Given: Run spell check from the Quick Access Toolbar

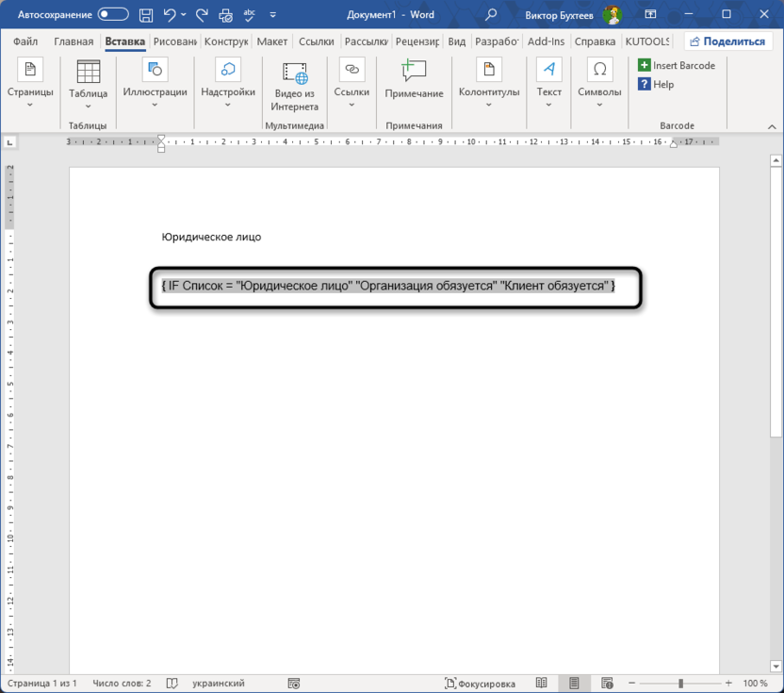Looking at the screenshot, I should click(247, 14).
